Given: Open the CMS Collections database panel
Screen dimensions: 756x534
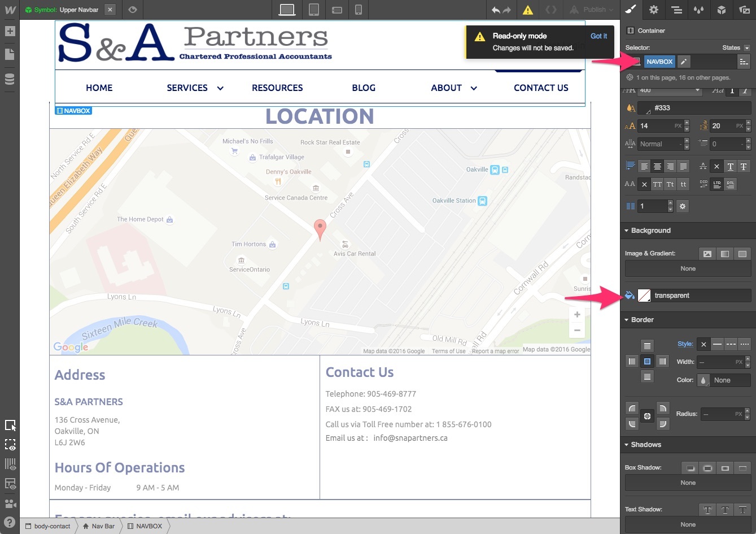Looking at the screenshot, I should click(x=10, y=79).
